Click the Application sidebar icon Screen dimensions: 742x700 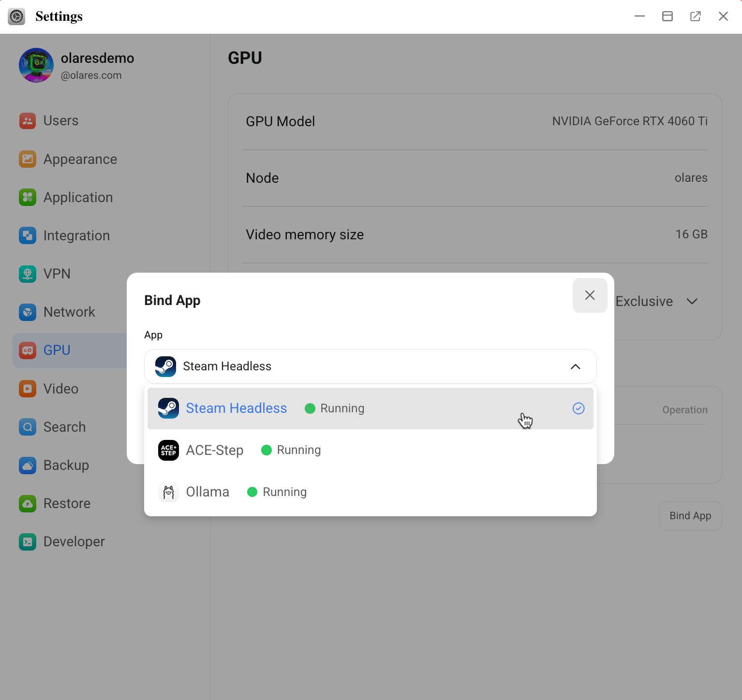[28, 197]
